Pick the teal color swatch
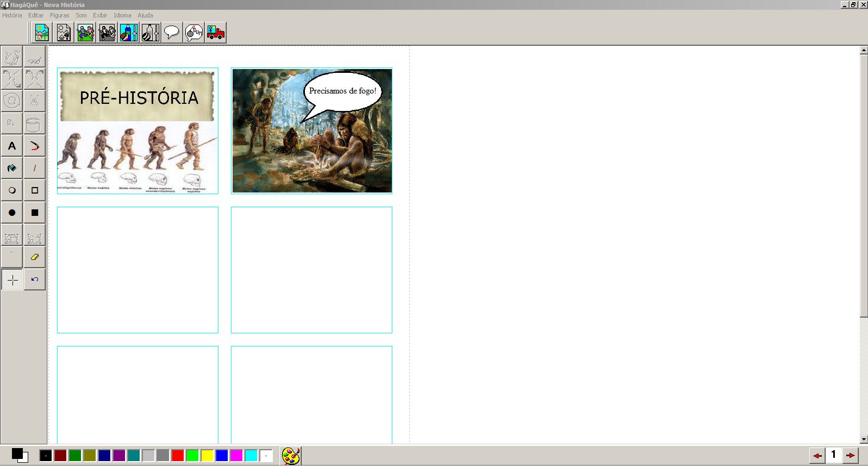The height and width of the screenshot is (466, 868). (134, 456)
